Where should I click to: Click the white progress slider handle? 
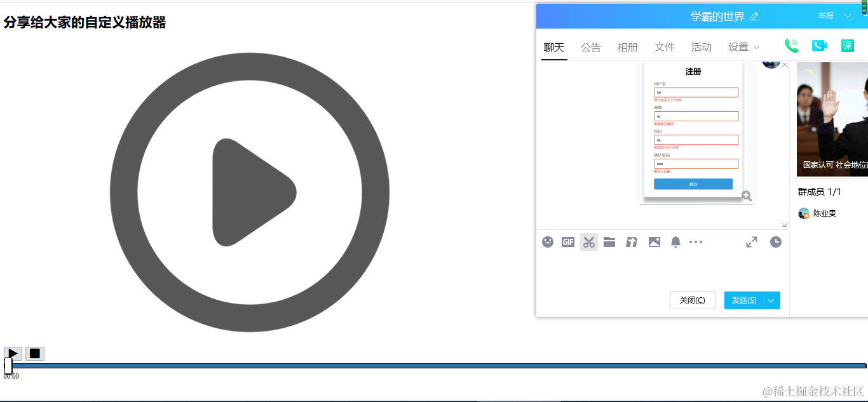pos(8,366)
